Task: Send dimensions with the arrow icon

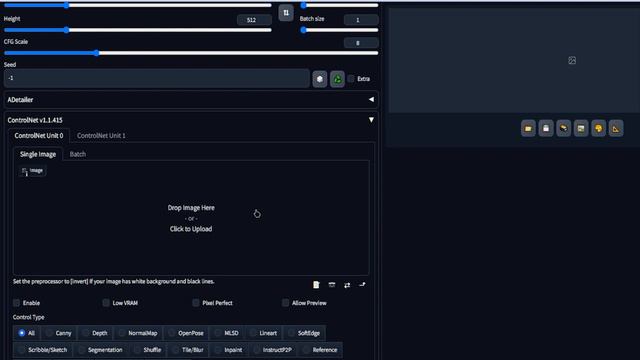Action: (x=362, y=285)
